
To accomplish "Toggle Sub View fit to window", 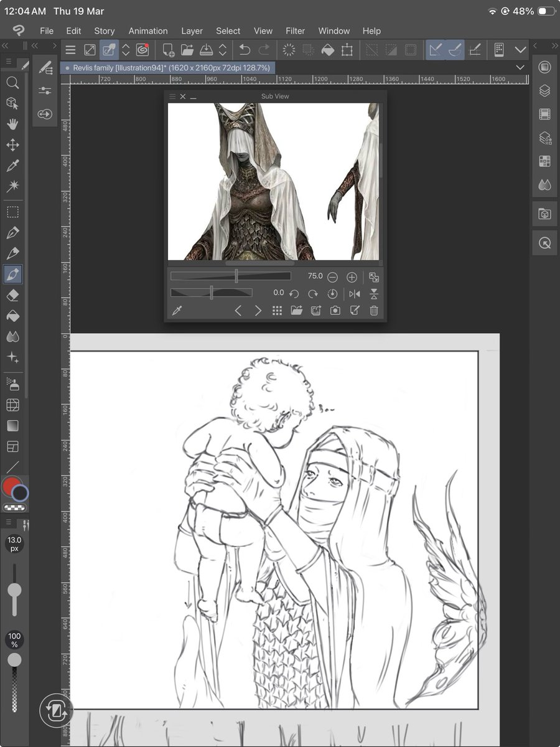I will (374, 277).
